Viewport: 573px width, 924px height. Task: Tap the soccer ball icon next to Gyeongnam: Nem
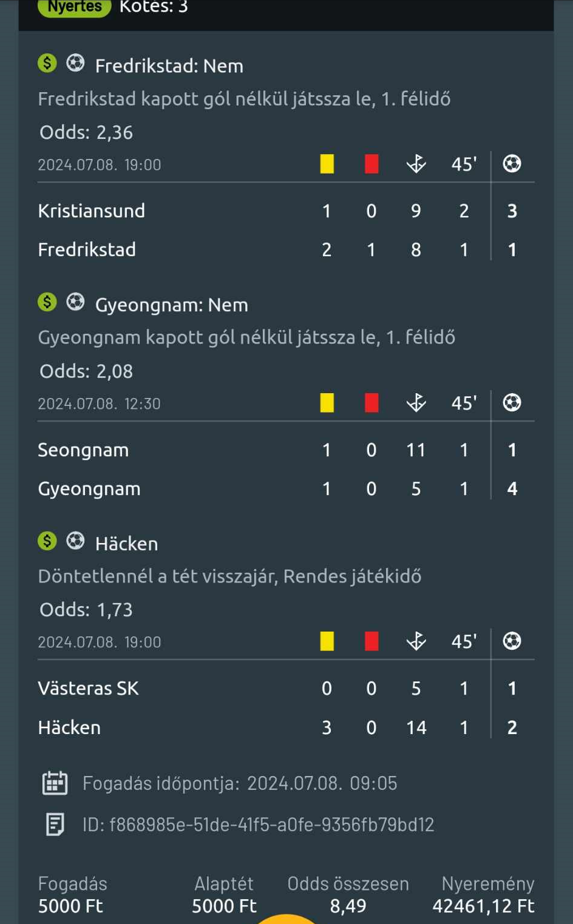(x=75, y=302)
